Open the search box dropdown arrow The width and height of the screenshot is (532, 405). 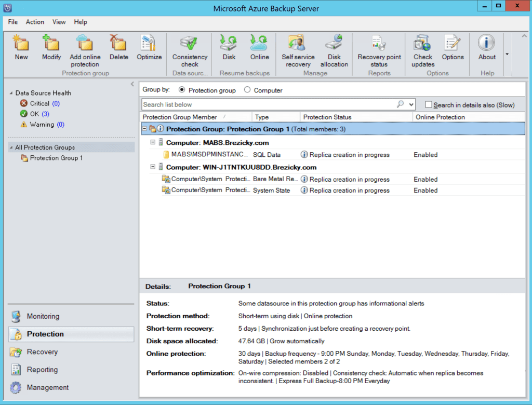coord(411,104)
